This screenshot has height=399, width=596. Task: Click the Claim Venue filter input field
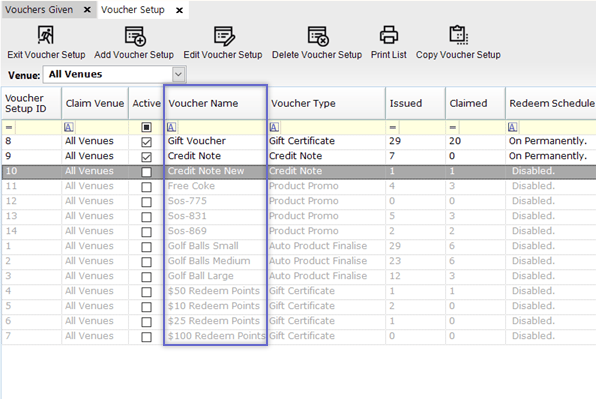click(101, 127)
